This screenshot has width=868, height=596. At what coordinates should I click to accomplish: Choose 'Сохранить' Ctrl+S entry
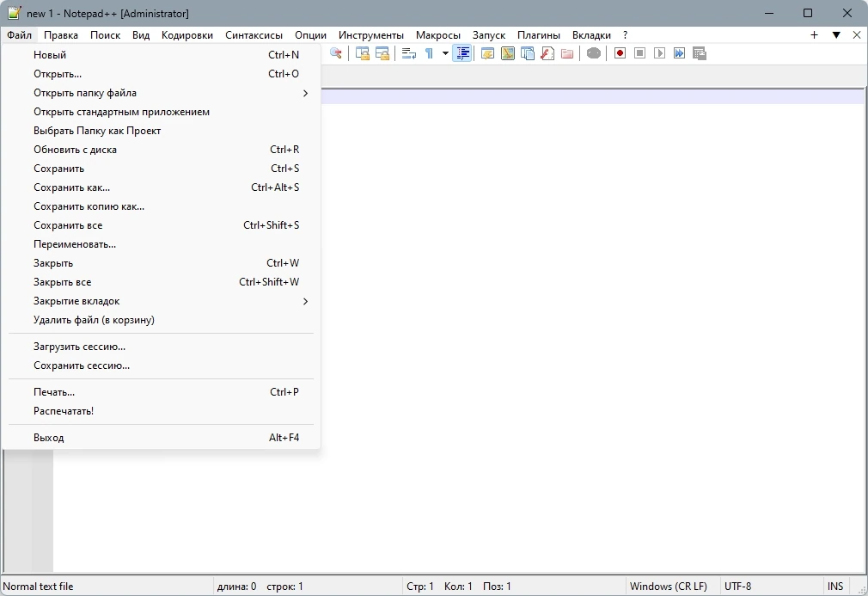pyautogui.click(x=161, y=169)
